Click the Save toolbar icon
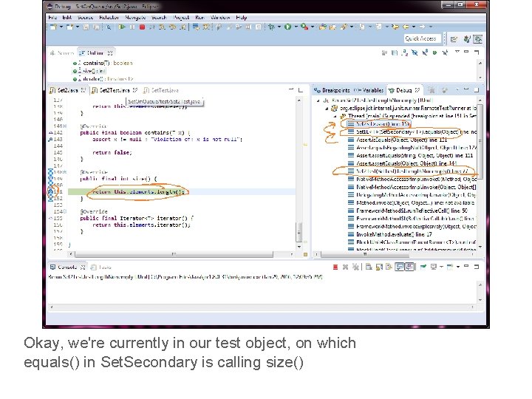The image size is (532, 399). [x=86, y=27]
